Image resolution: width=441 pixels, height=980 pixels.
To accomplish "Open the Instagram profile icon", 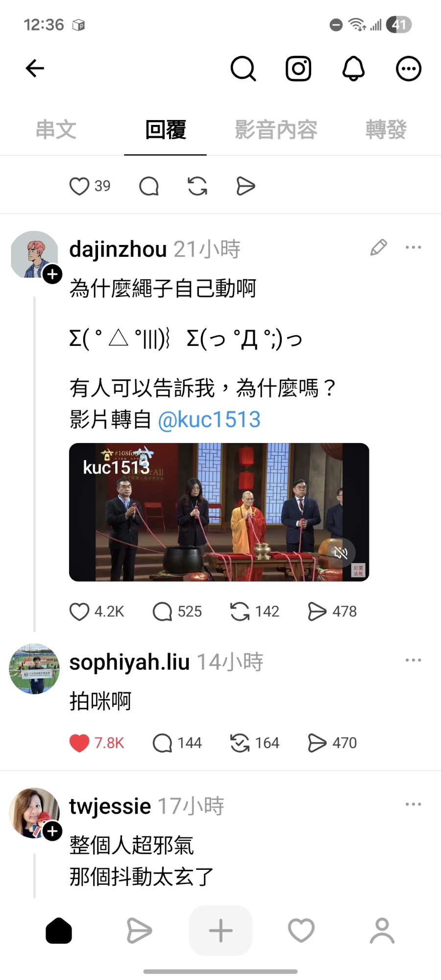I will pyautogui.click(x=298, y=68).
